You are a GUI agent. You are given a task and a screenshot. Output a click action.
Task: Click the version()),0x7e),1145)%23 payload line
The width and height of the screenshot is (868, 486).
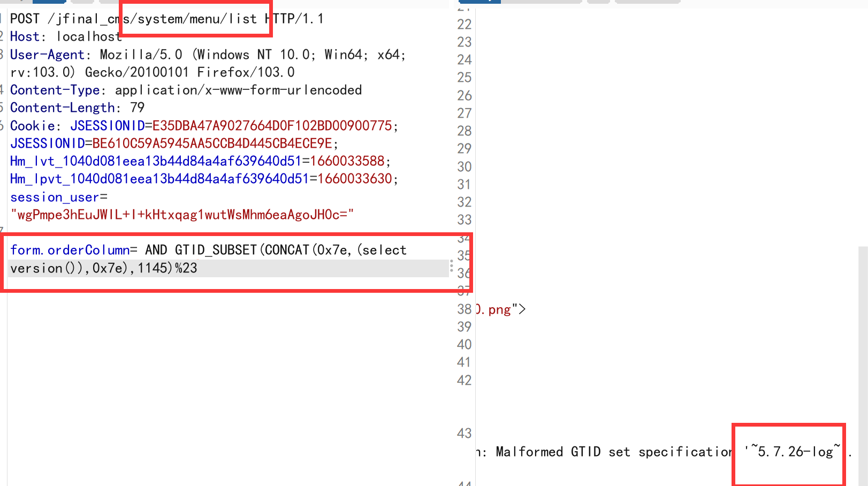point(104,268)
